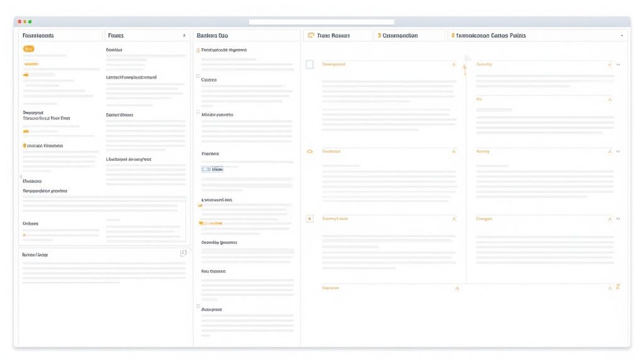Click the orange oval icon in main panel

(309, 151)
